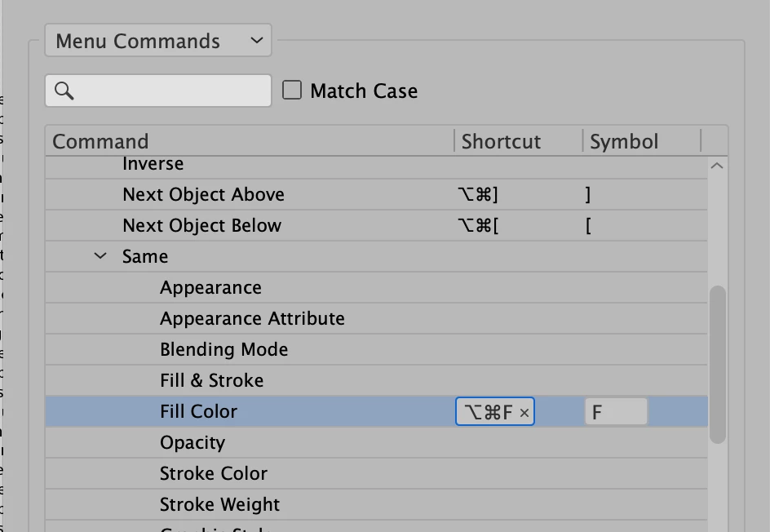Select the Fill Color shortcut field
This screenshot has height=532, width=770.
495,412
